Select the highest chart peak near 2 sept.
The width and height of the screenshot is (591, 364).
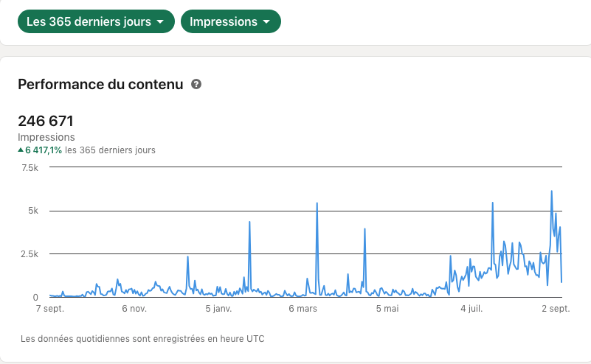551,192
